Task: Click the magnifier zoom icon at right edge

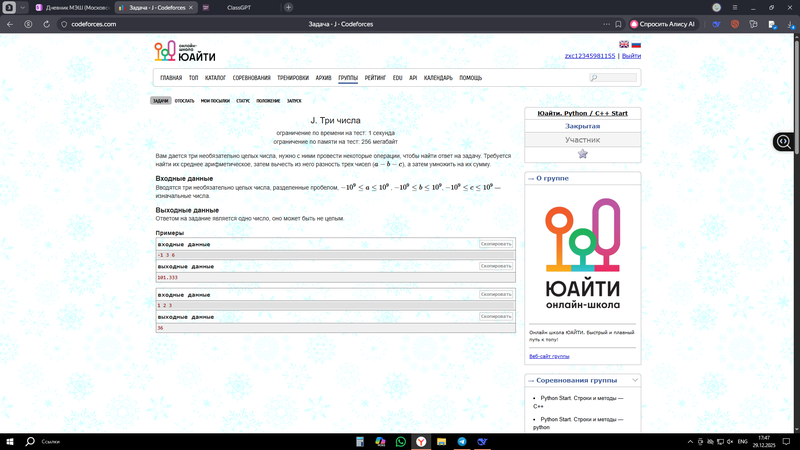Action: point(784,142)
